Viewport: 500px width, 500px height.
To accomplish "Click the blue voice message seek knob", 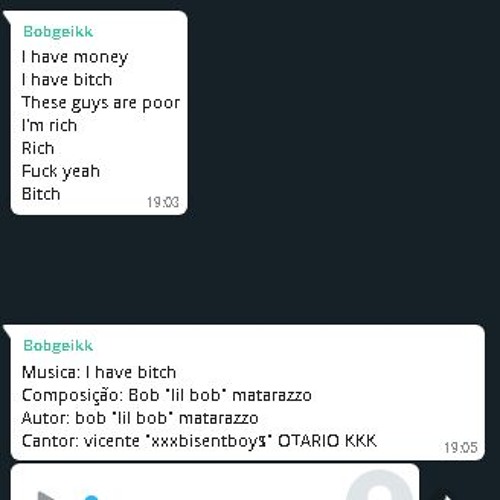I will (x=91, y=497).
